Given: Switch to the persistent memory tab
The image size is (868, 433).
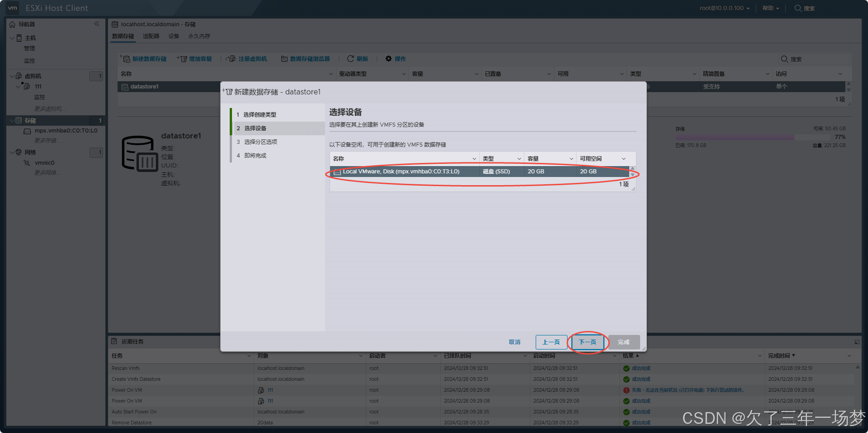Looking at the screenshot, I should [199, 36].
